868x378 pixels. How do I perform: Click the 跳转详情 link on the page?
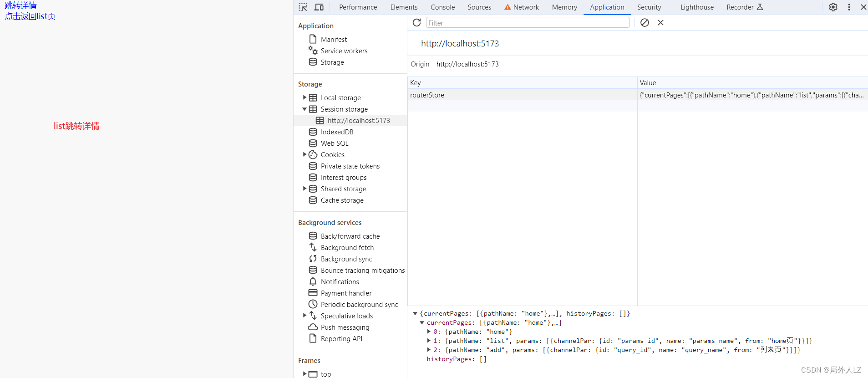point(20,5)
